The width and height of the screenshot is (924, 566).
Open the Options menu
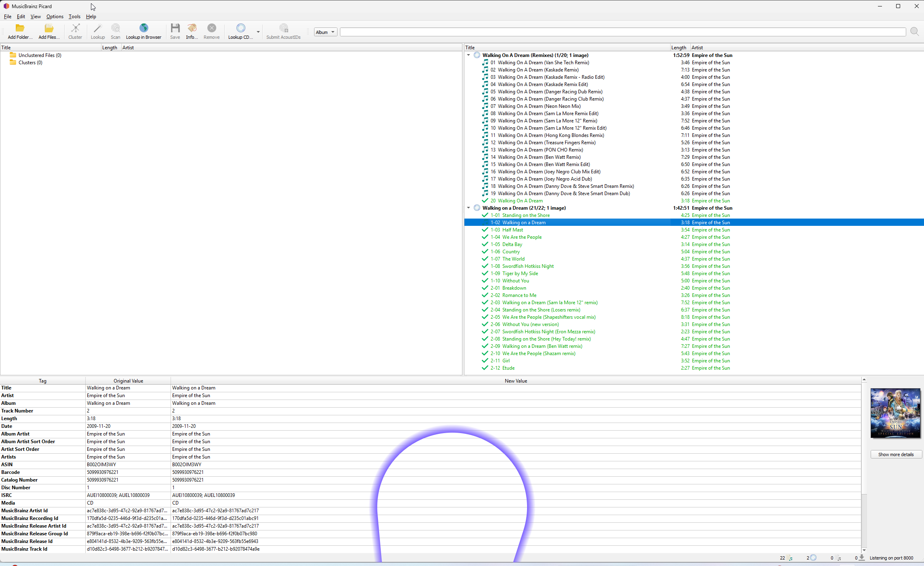point(55,17)
